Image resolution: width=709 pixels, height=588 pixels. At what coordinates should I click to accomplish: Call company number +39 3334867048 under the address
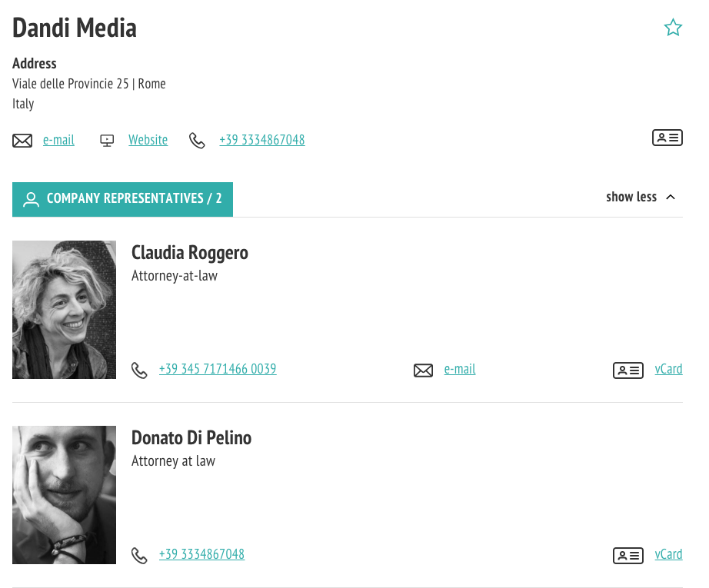(261, 140)
